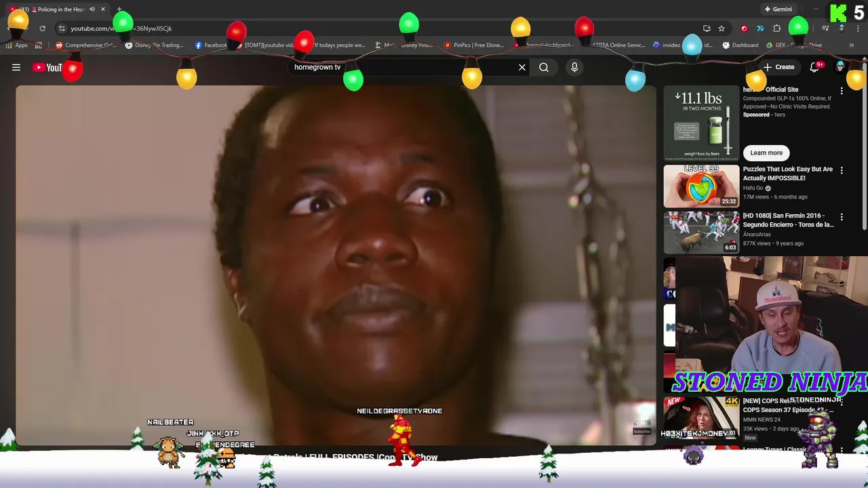Open '[HD 1080] San Fermín 2016' title
The width and height of the screenshot is (868, 488).
click(788, 220)
